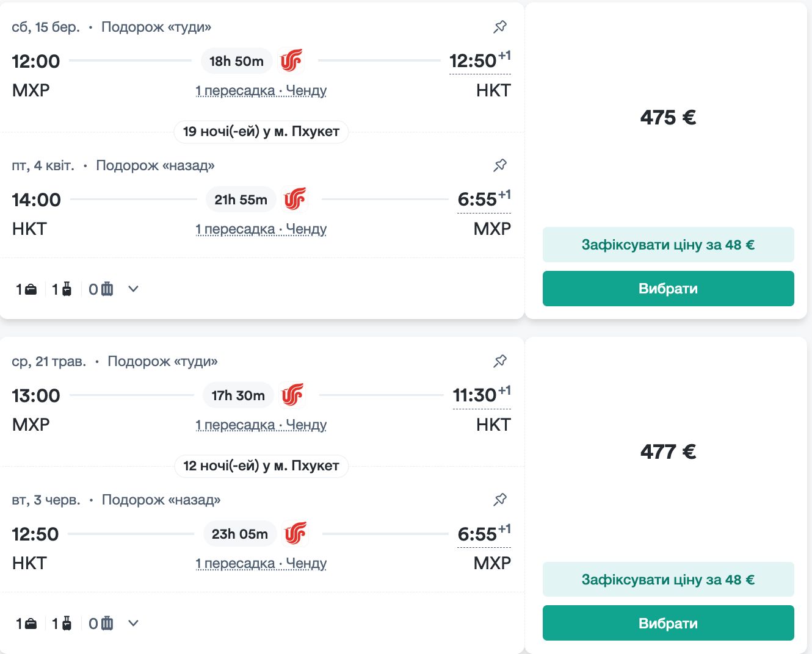The width and height of the screenshot is (812, 654).
Task: Open layover details for 23h 05m flight
Action: tap(261, 564)
